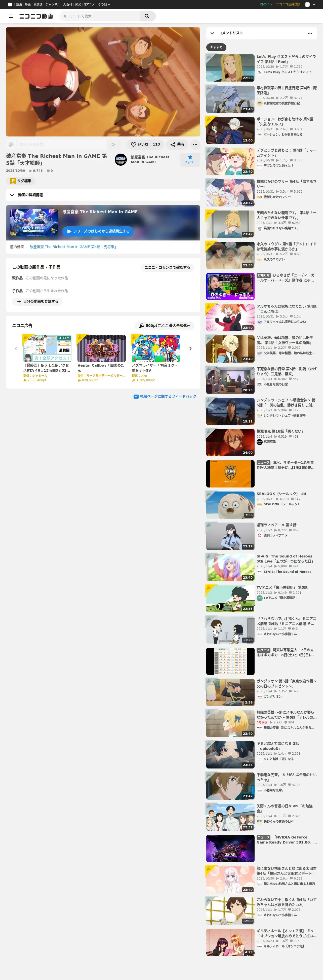Open 不器用な先輩。 5 video thumbnail
Image resolution: width=323 pixels, height=980 pixels.
pos(230,786)
